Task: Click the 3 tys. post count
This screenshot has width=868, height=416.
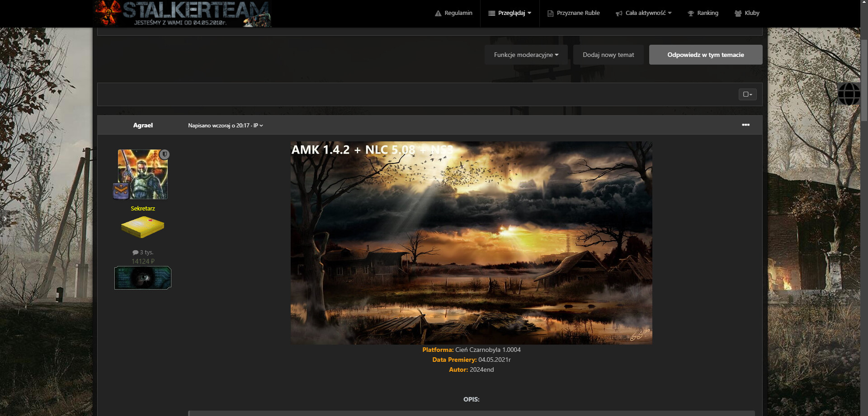Action: pos(143,252)
